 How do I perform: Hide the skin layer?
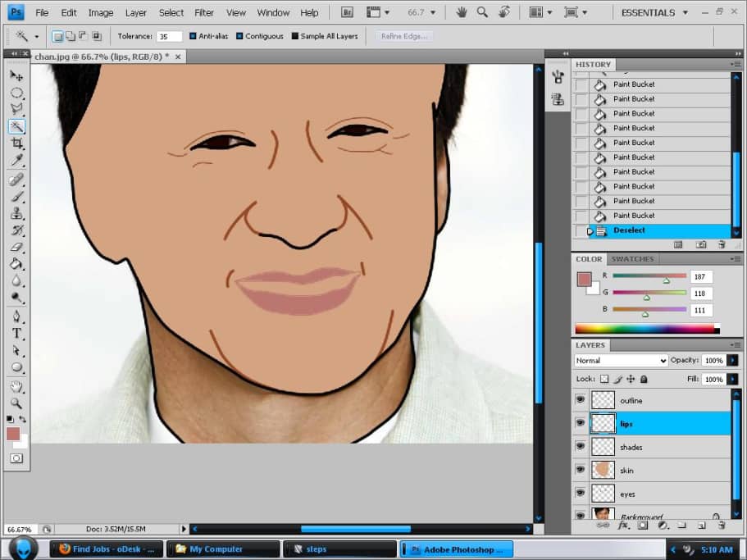pos(581,470)
